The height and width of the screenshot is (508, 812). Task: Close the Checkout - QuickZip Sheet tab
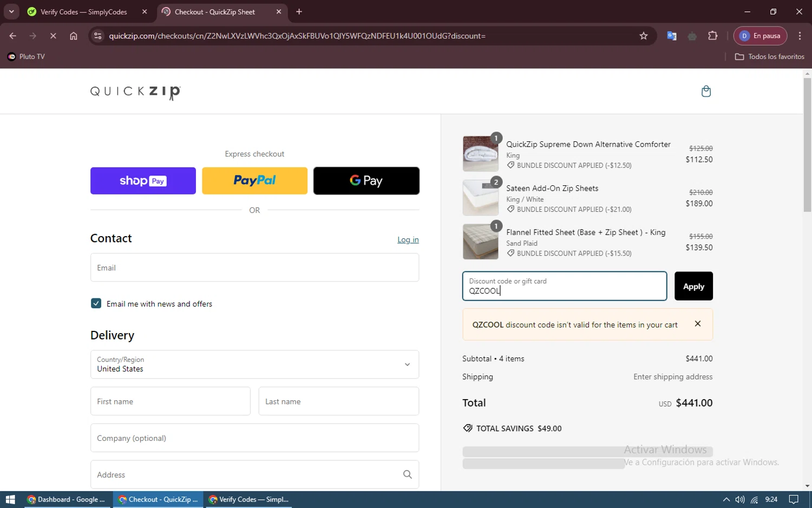tap(279, 11)
